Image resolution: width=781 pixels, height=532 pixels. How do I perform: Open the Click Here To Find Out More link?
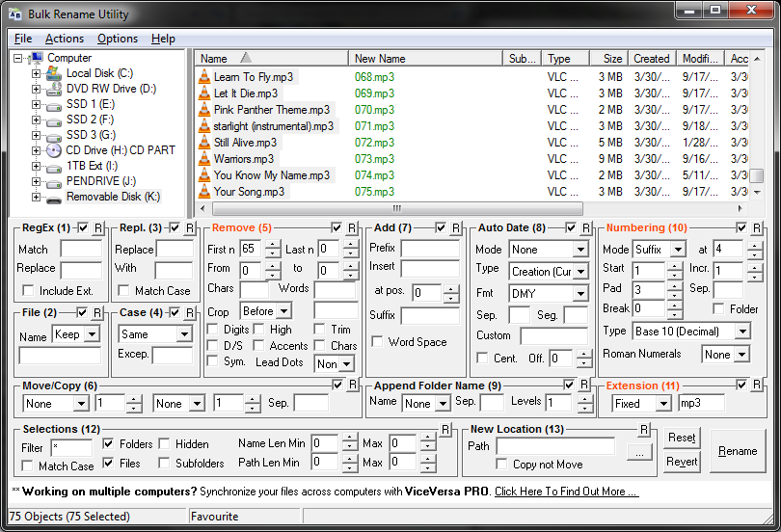pos(566,492)
